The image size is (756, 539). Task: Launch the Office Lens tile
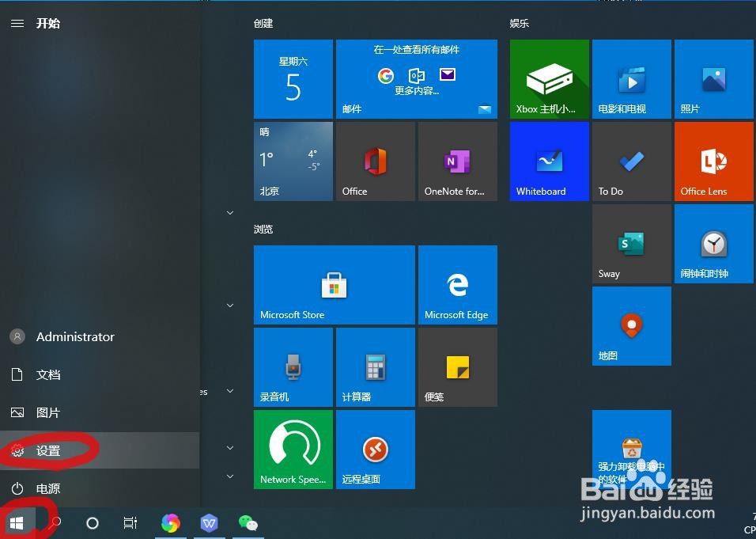click(714, 161)
